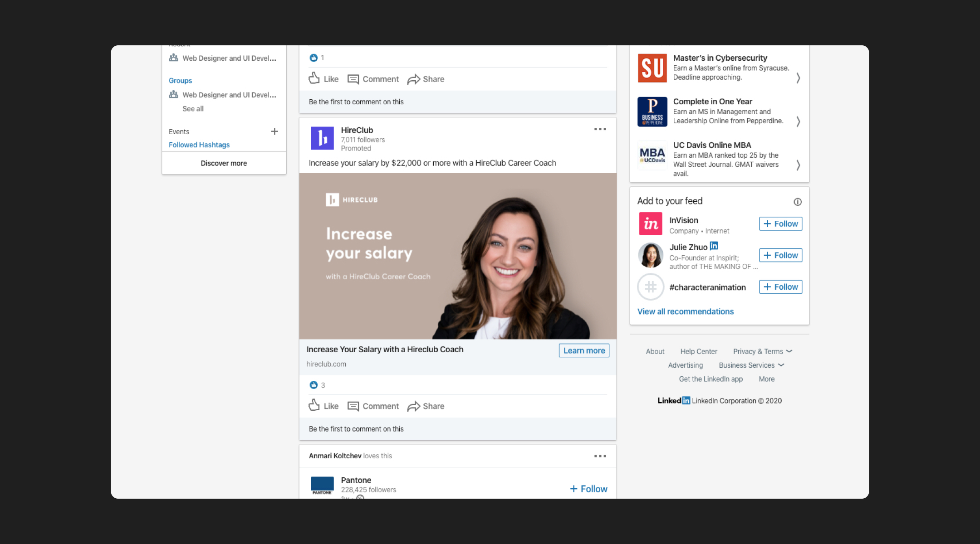
Task: Click 'Be the first to comment' under HireClub post
Action: pos(356,429)
